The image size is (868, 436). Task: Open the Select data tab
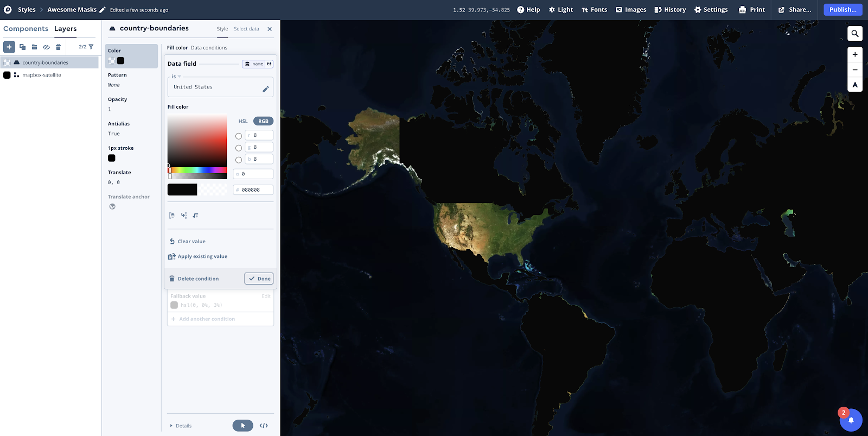246,29
